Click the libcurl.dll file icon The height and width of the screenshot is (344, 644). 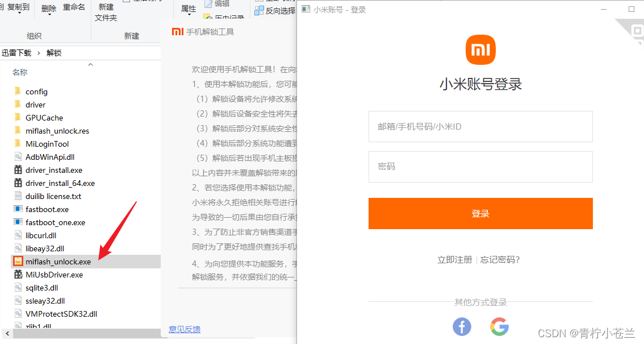click(18, 235)
